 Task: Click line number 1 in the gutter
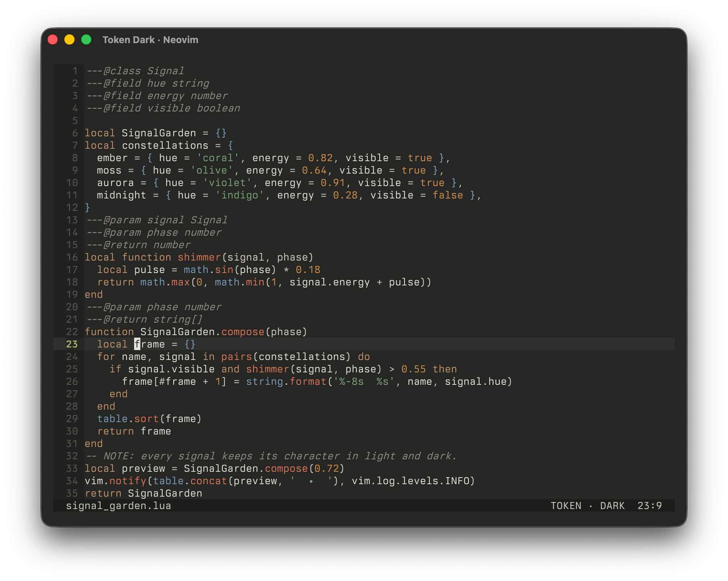pos(75,71)
